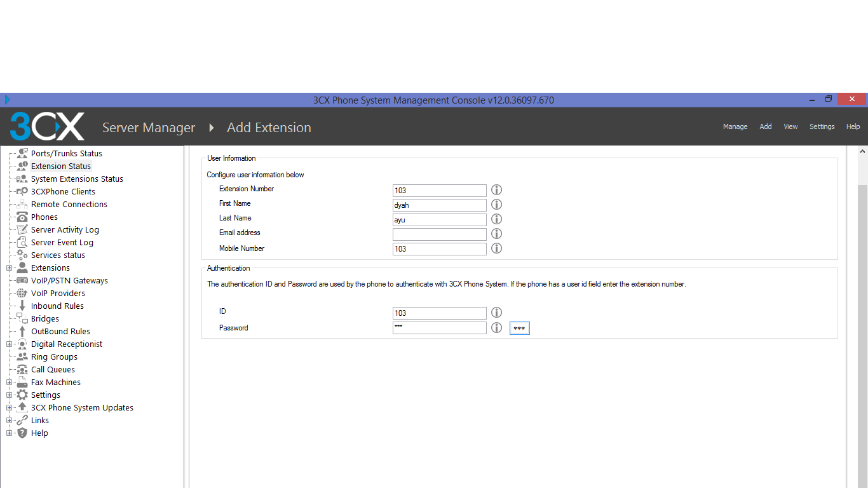Open the Settings menu in header
This screenshot has height=488, width=868.
[822, 126]
